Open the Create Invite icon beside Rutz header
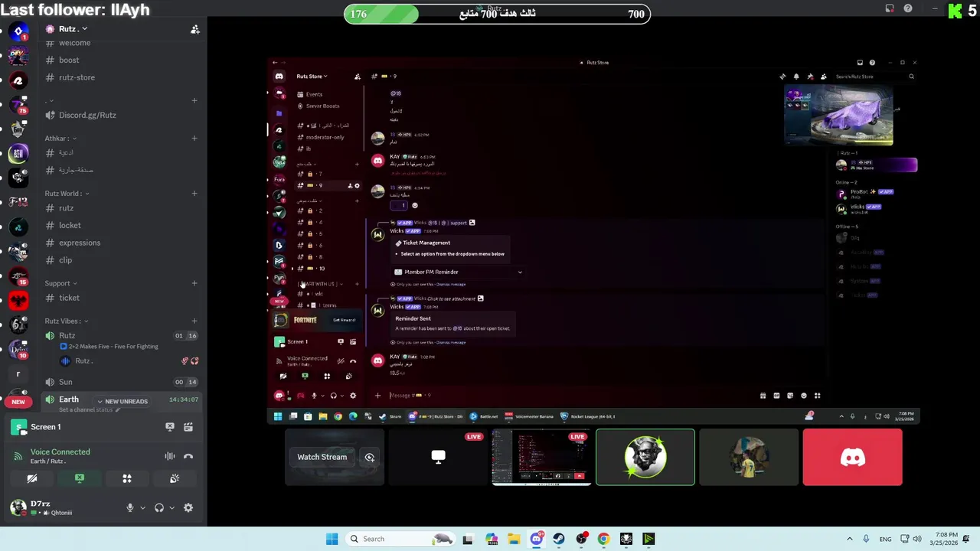This screenshot has width=980, height=551. pyautogui.click(x=195, y=29)
